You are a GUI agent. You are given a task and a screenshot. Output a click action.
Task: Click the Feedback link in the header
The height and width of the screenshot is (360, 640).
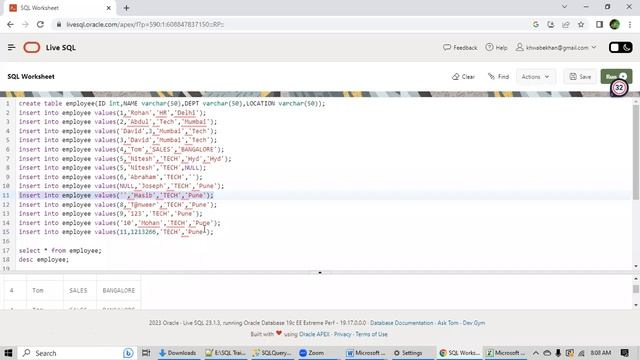click(x=460, y=47)
